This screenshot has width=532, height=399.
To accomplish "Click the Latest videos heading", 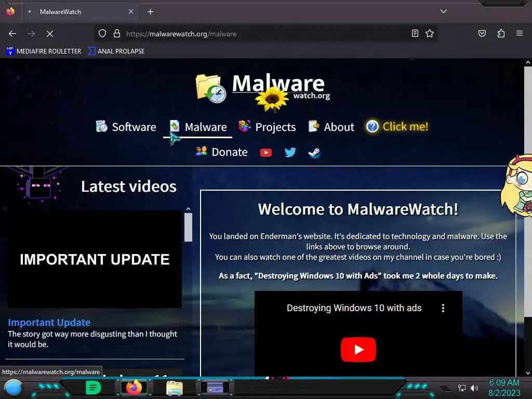I will pos(129,187).
